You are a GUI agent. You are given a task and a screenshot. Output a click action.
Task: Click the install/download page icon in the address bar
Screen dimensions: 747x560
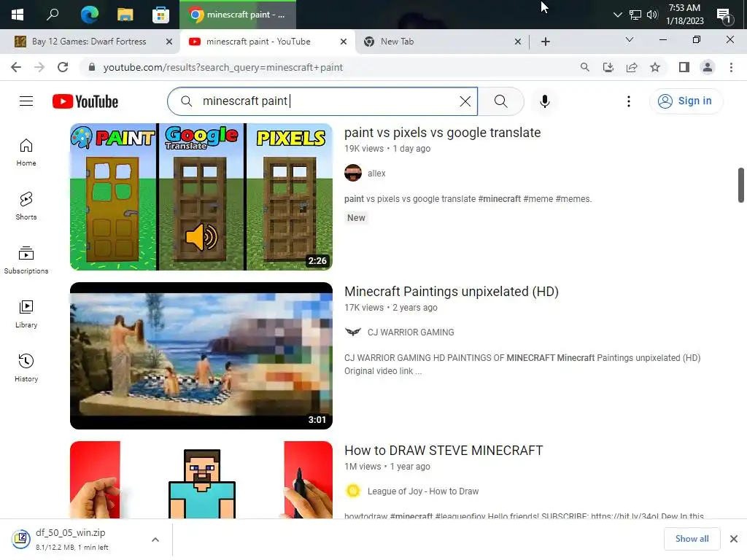tap(608, 67)
